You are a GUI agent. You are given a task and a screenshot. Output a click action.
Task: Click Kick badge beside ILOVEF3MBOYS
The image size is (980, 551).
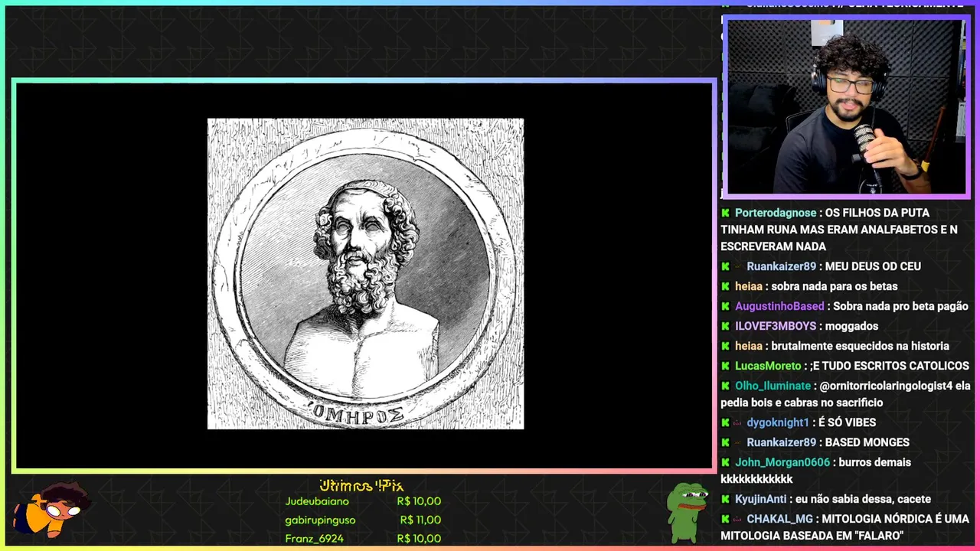pos(725,326)
